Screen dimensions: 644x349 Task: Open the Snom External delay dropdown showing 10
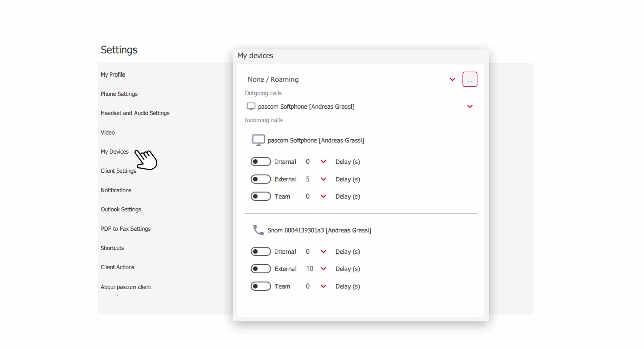coord(323,269)
